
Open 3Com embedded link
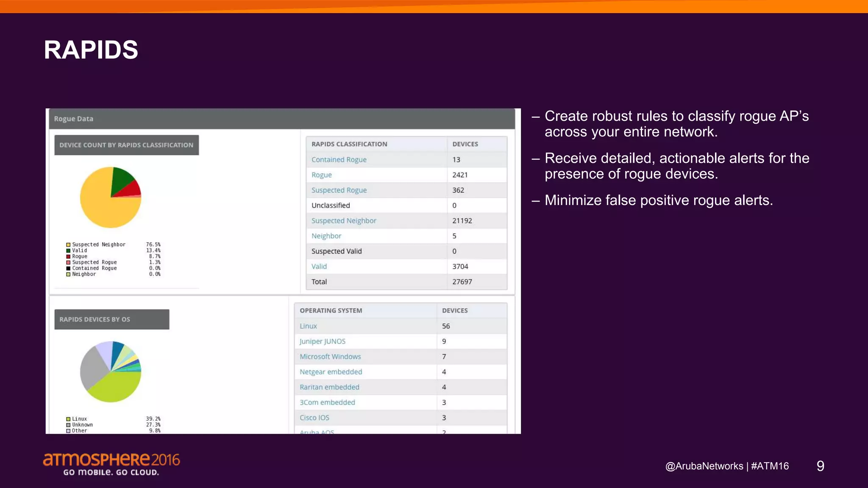(x=327, y=402)
